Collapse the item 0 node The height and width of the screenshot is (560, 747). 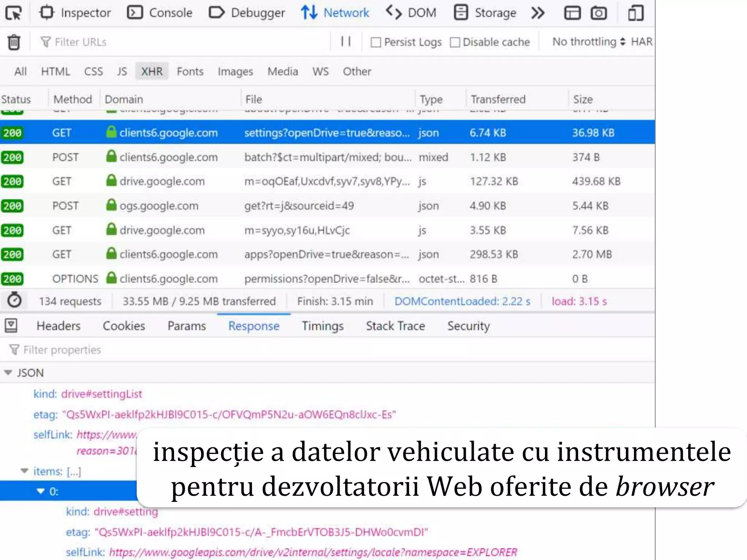41,491
